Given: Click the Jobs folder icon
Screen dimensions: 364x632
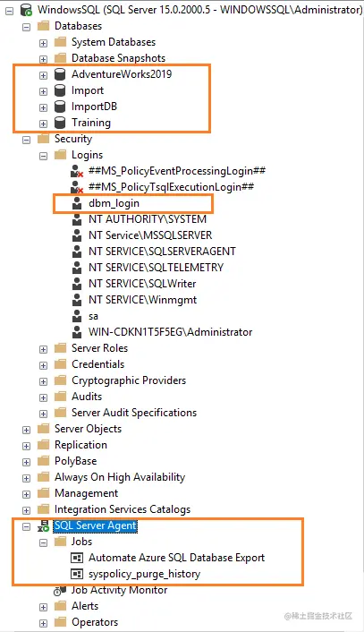Looking at the screenshot, I should click(x=60, y=542).
